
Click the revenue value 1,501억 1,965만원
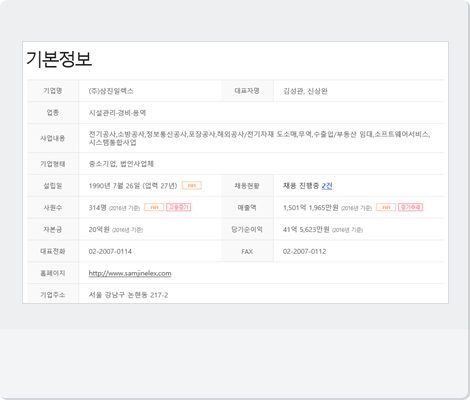(x=311, y=208)
